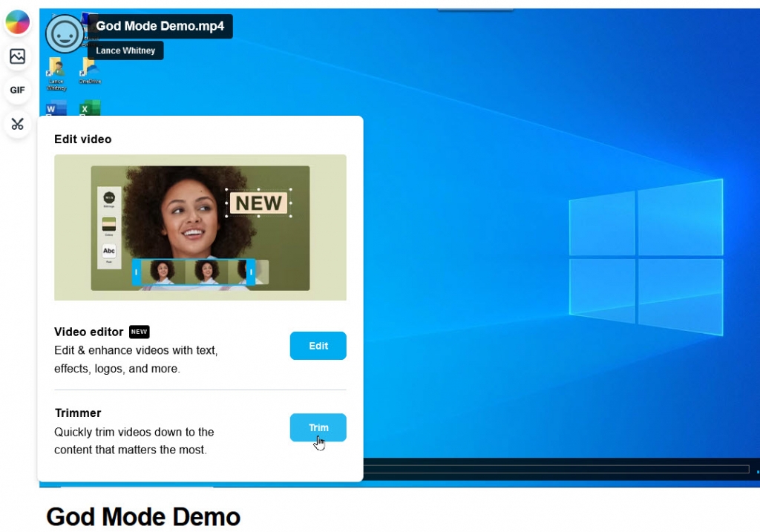This screenshot has height=532, width=760.
Task: Click the God Mode Demo.mp4 title overlay
Action: coord(160,27)
